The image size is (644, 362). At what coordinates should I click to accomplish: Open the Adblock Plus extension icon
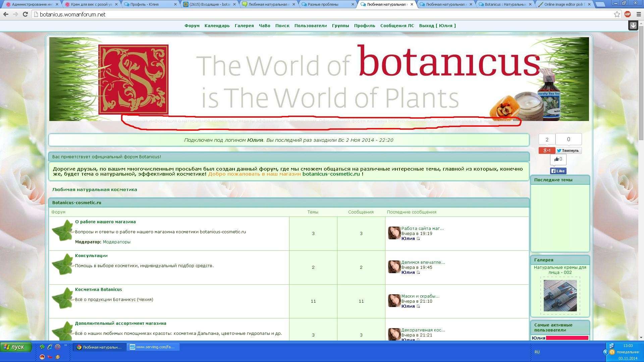tap(628, 14)
